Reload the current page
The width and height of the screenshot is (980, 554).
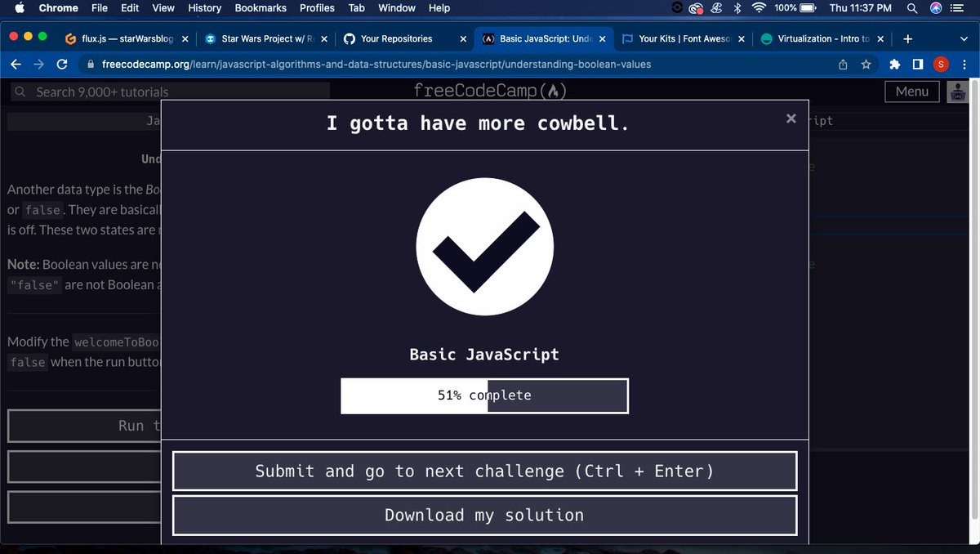62,64
